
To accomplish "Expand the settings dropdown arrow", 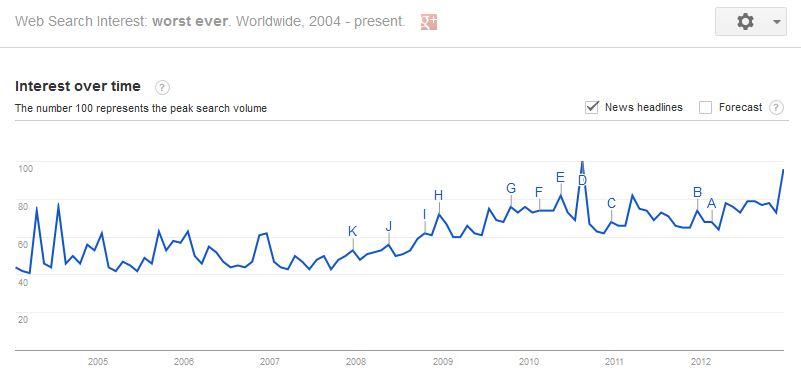I will click(777, 22).
